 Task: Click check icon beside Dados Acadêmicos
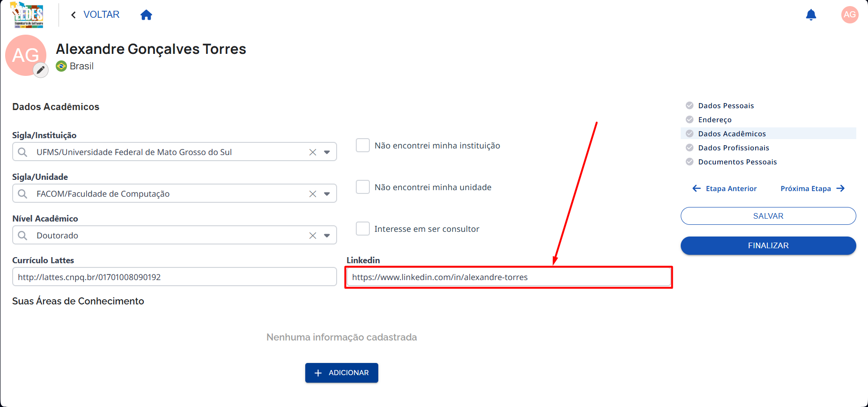pos(690,133)
